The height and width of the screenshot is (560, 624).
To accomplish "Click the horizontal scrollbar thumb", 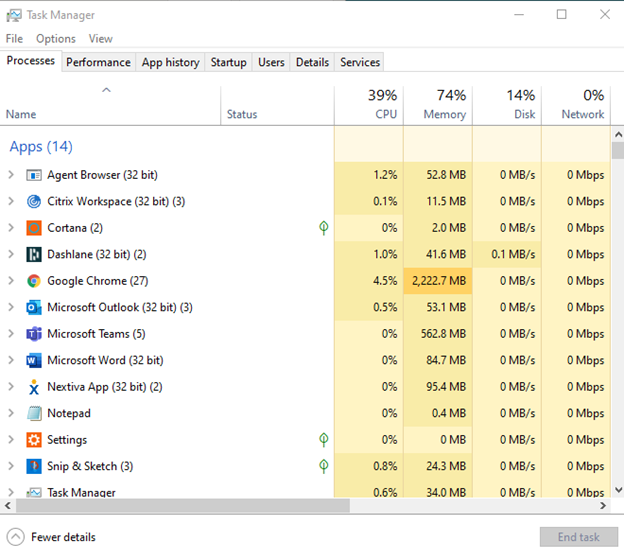I will [183, 505].
